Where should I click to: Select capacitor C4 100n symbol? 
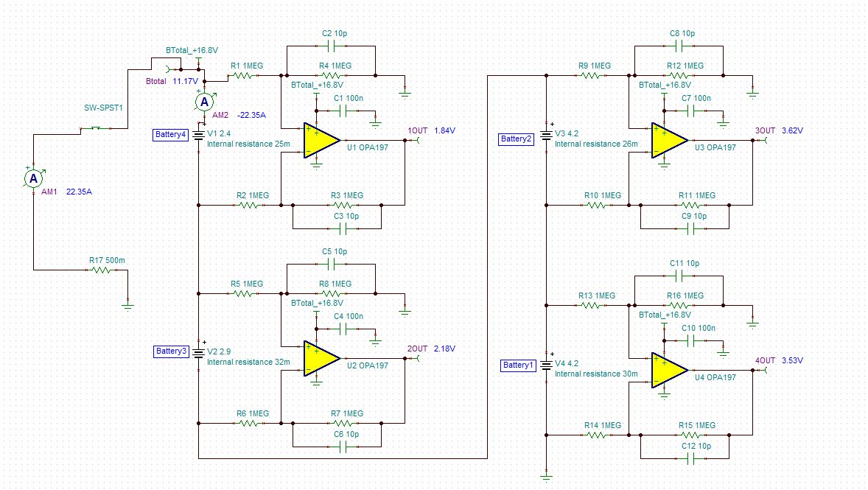tap(343, 329)
